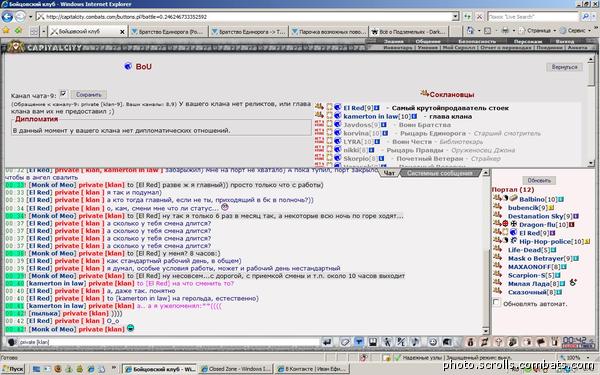Click the chat window vertical scrollbar
Image resolution: width=600 pixels, height=375 pixels.
(486, 252)
